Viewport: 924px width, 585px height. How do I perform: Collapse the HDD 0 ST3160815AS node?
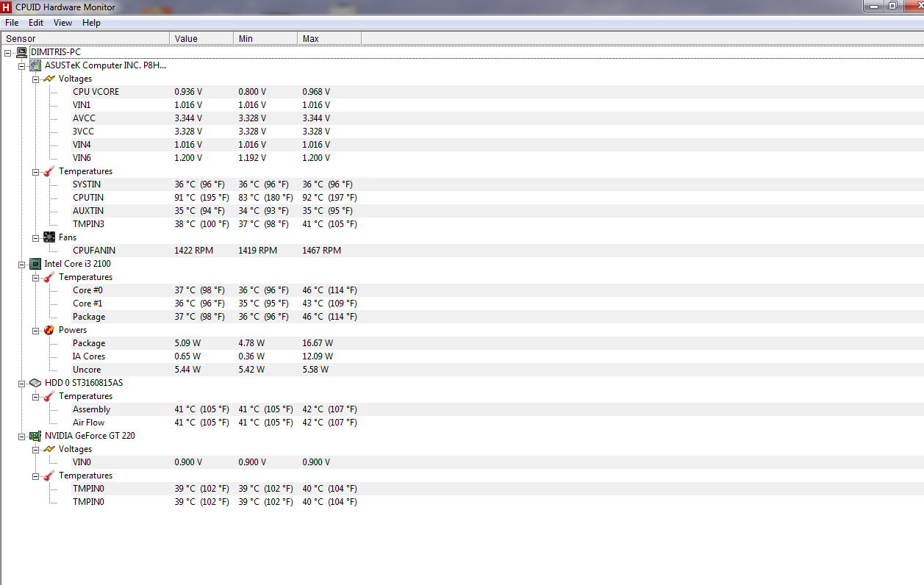(x=22, y=383)
